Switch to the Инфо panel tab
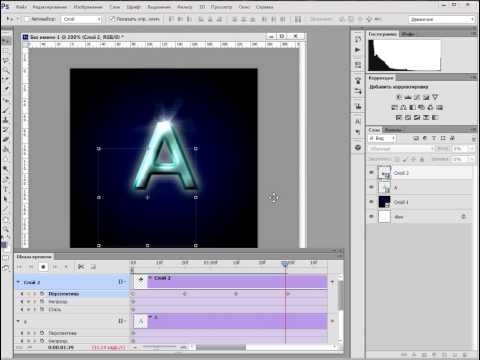Screen dimensions: 480x360 pyautogui.click(x=407, y=34)
